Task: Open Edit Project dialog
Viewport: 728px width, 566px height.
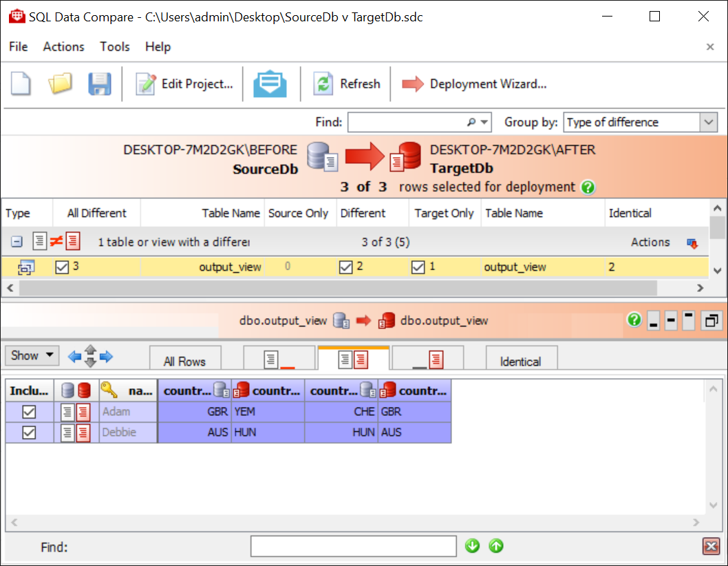Action: tap(184, 84)
